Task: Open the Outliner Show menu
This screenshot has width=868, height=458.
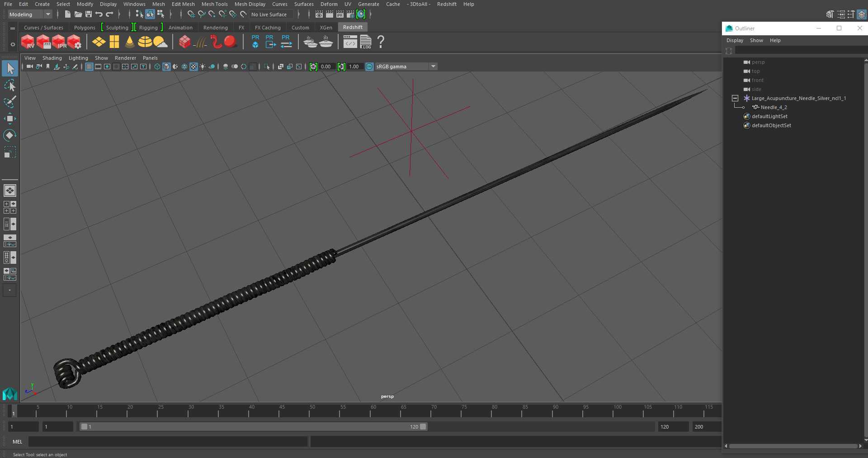Action: 756,40
